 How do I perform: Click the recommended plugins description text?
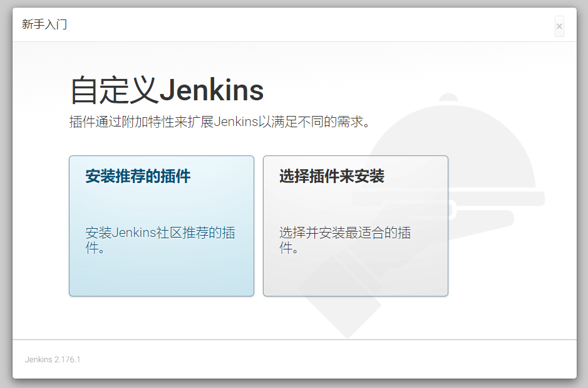(x=160, y=240)
